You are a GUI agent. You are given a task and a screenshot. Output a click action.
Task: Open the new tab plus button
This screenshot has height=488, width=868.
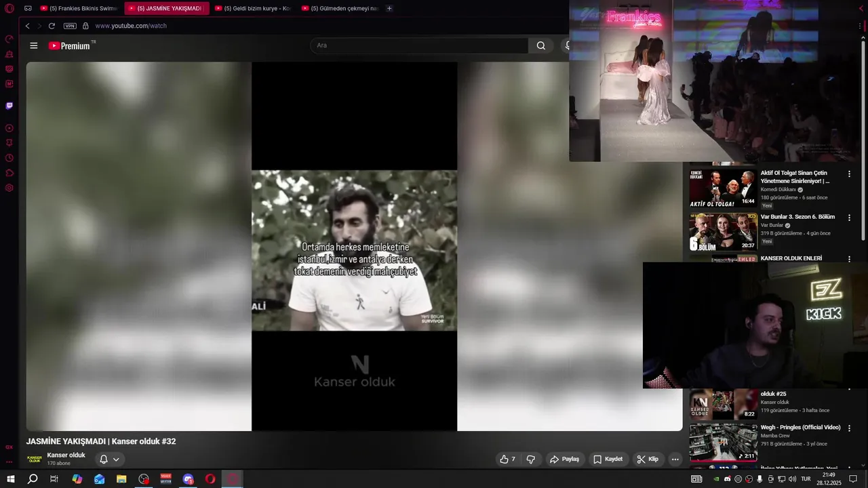point(389,9)
